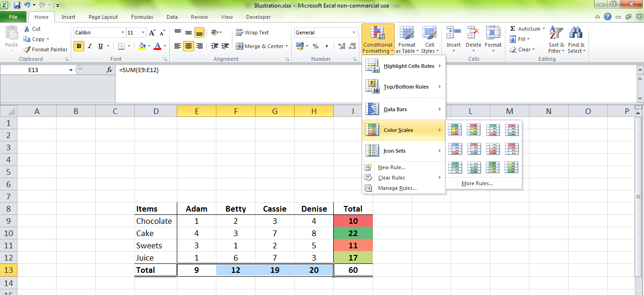This screenshot has height=295, width=644.
Task: Increase decimal places
Action: 341,46
